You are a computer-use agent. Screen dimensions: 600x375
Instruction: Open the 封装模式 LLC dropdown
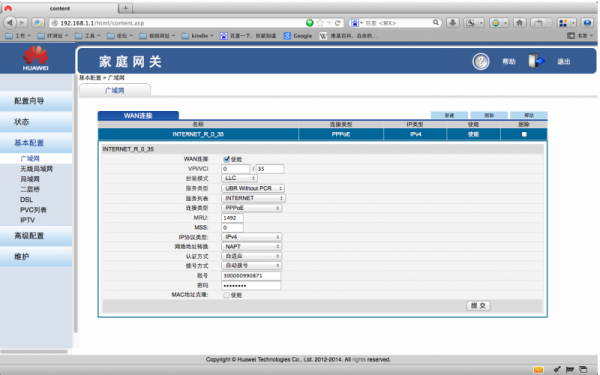[239, 178]
